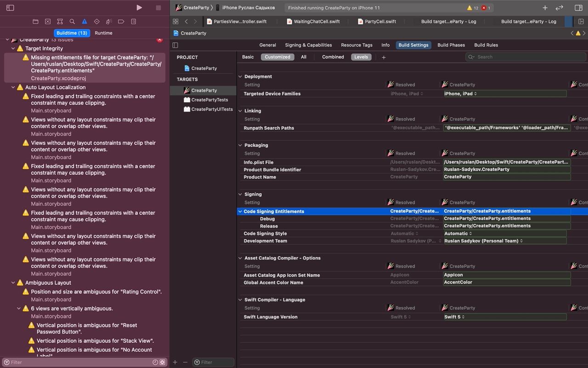Collapse the Auto Layout Localization group

[13, 87]
